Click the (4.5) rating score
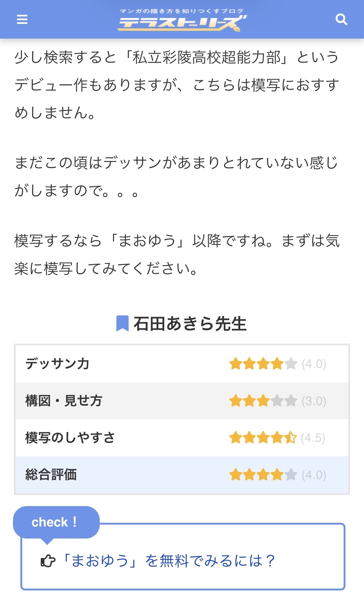The image size is (364, 596). point(313,438)
